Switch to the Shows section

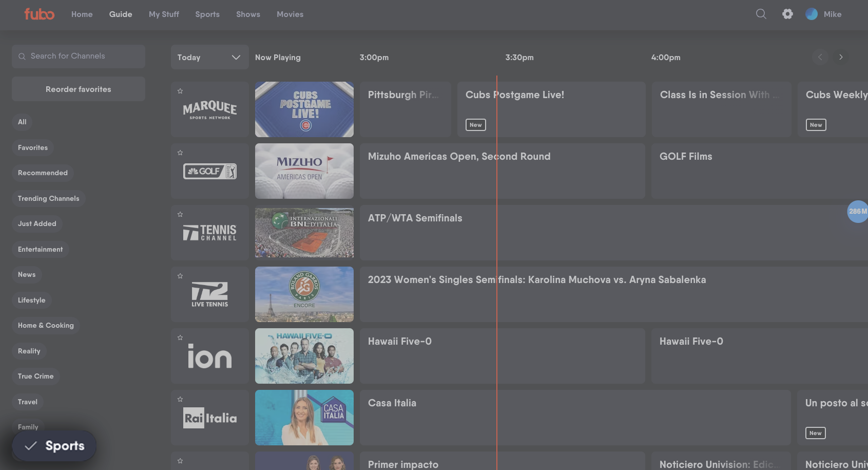[x=248, y=14]
